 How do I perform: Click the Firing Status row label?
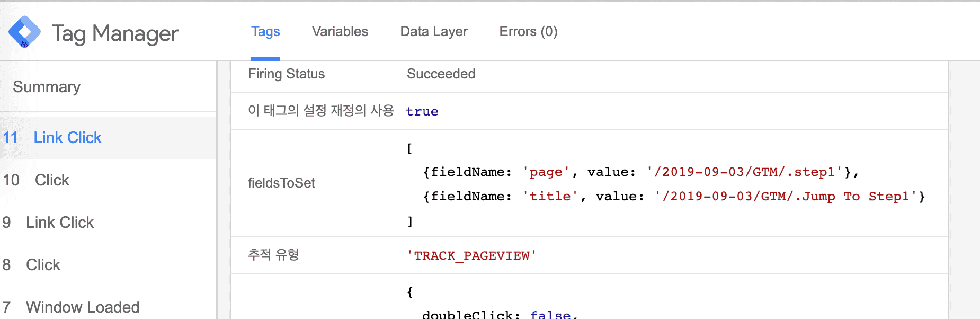pos(286,74)
